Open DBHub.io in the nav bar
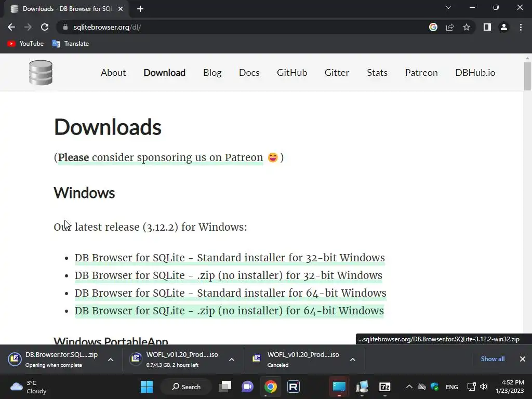532x399 pixels. (x=475, y=73)
